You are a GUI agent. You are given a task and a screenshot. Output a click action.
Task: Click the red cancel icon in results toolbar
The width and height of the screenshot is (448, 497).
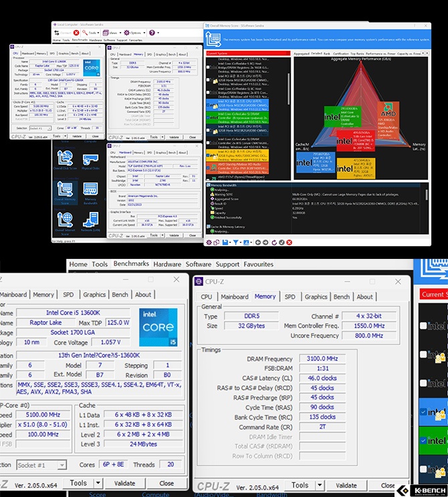pyautogui.click(x=290, y=242)
